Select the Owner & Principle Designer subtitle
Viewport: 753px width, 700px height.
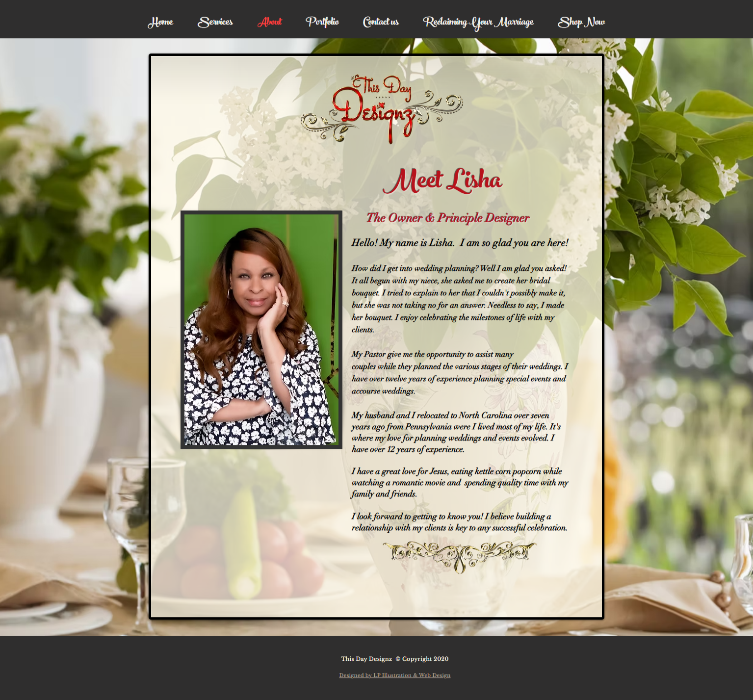click(x=449, y=218)
